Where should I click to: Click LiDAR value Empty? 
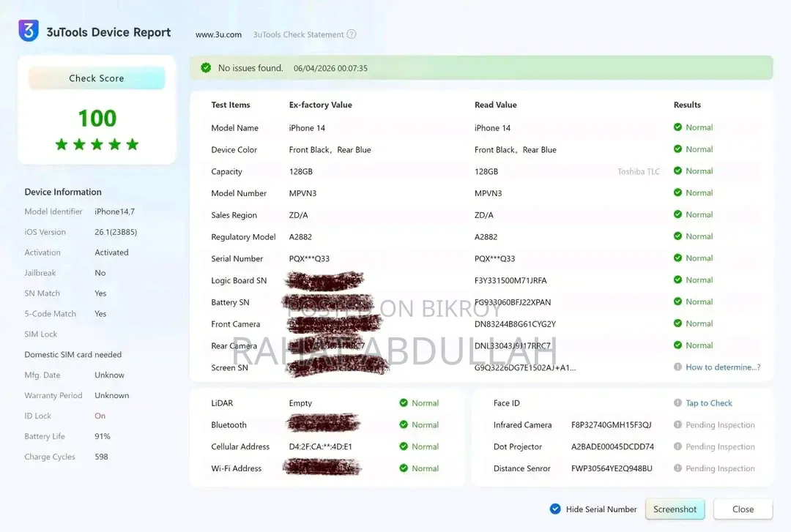pos(300,403)
